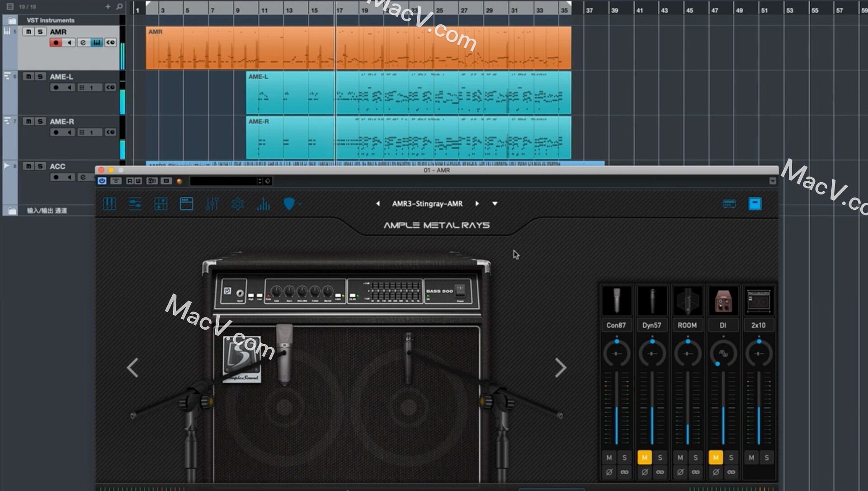This screenshot has width=868, height=491.
Task: Click the phase invert icon on Con87 channel
Action: click(609, 472)
